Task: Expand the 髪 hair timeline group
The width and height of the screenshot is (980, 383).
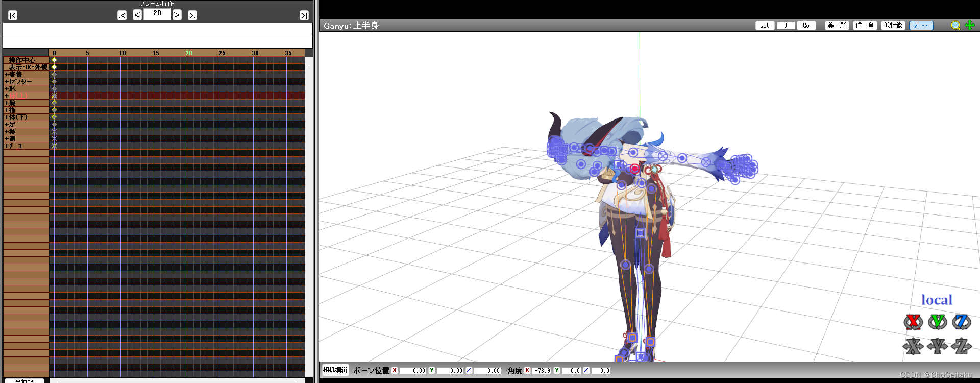Action: [x=7, y=132]
